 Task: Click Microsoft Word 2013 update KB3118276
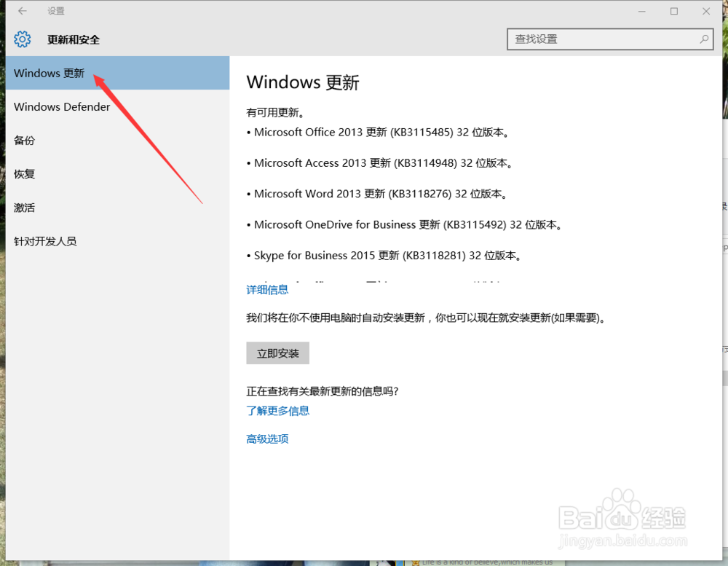point(377,194)
